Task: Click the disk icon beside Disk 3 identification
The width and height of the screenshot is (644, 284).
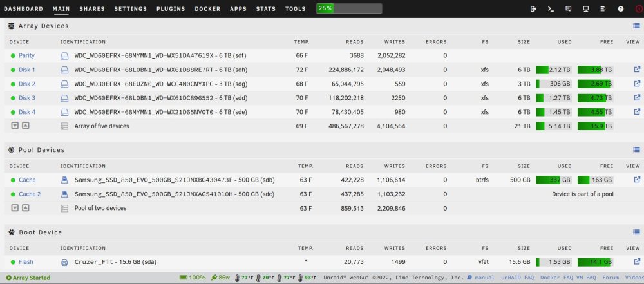Action: (x=64, y=98)
